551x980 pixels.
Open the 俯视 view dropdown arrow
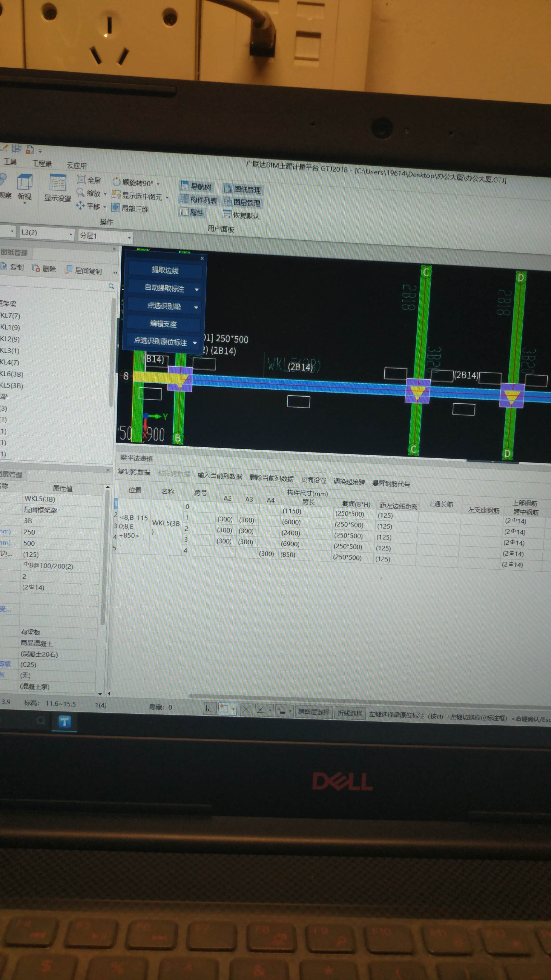[25, 204]
